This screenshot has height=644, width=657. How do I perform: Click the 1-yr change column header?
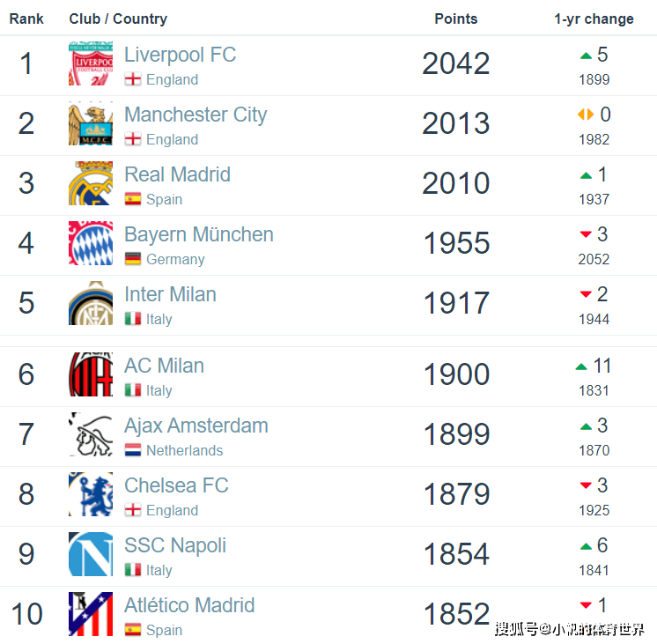tap(594, 19)
